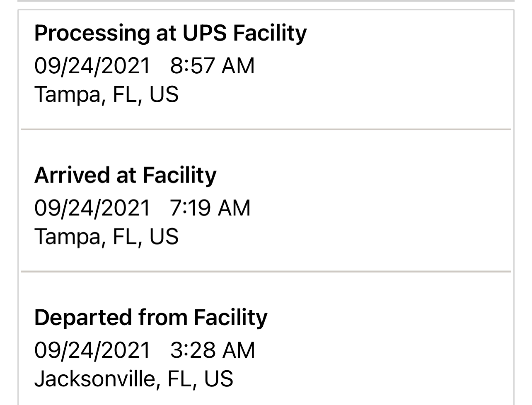Click the 3:28 AM timestamp
Viewport: 532px width, 405px height.
(213, 350)
